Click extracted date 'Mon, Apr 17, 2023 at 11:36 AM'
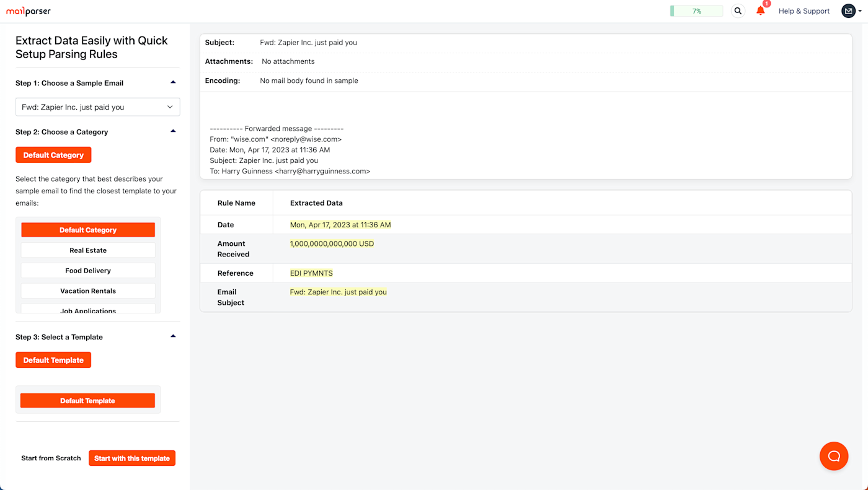 (x=340, y=225)
